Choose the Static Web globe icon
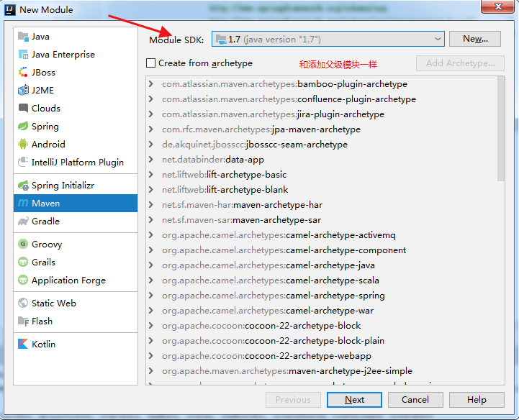 (23, 303)
